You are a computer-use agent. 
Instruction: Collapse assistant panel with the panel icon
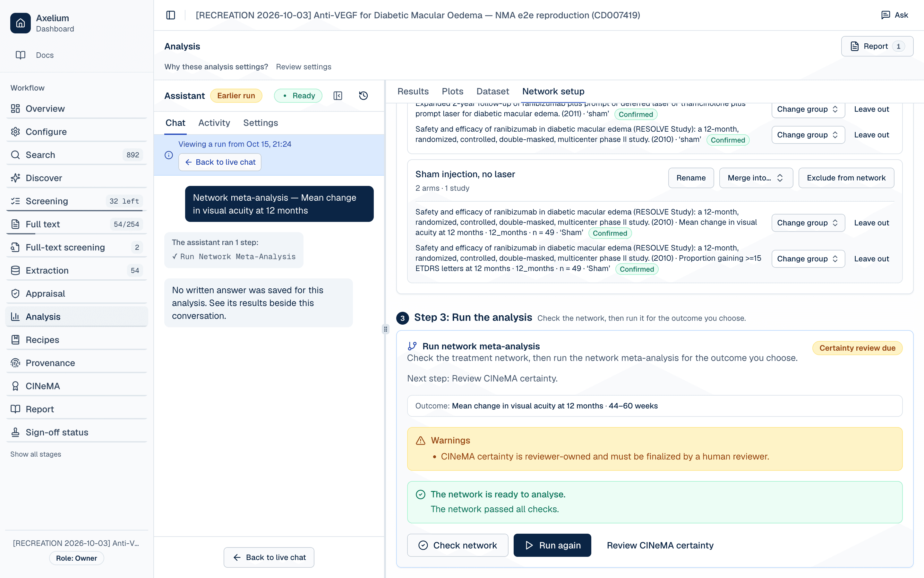pos(338,96)
